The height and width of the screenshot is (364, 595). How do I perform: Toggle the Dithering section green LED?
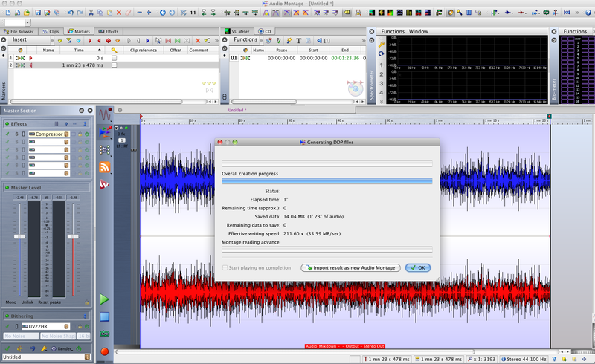coord(7,316)
